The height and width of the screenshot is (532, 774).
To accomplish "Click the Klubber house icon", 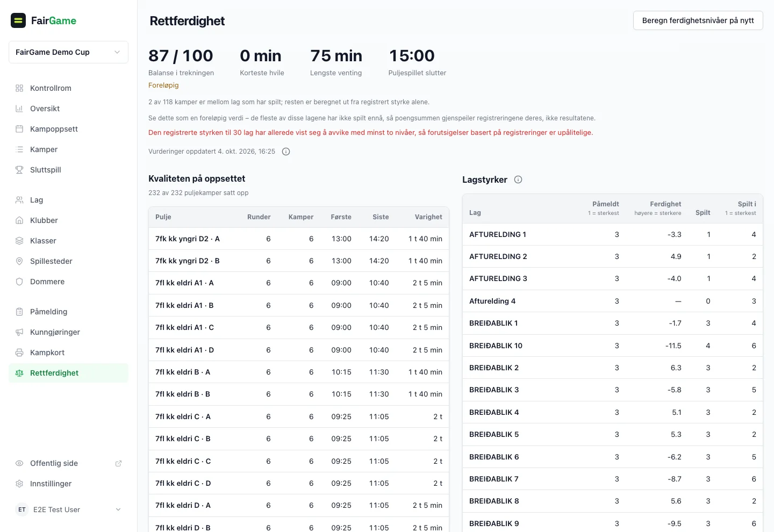I will click(19, 220).
